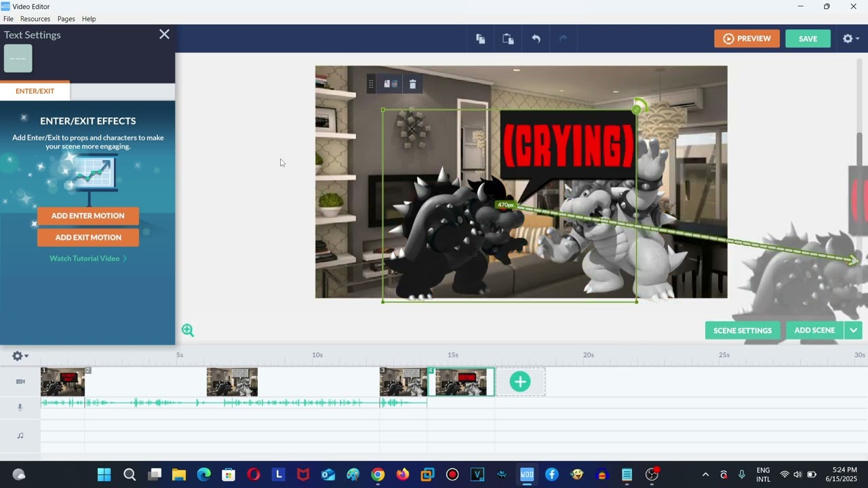The height and width of the screenshot is (488, 868).
Task: Launch Microsoft Edge from taskbar
Action: click(204, 474)
